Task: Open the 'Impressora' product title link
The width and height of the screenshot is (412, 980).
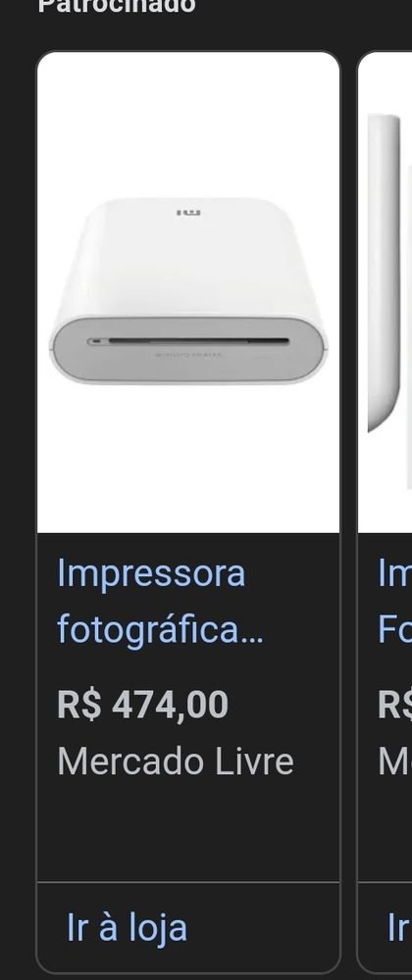Action: coord(151,573)
